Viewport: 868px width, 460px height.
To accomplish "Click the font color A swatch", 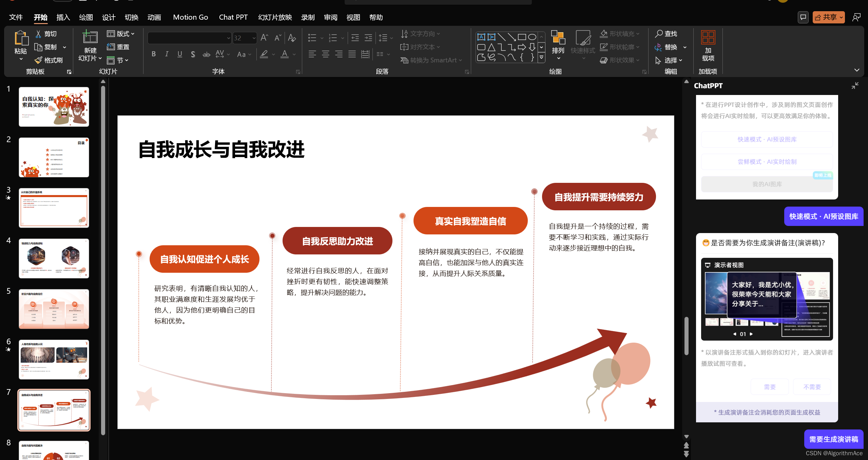I will (284, 54).
